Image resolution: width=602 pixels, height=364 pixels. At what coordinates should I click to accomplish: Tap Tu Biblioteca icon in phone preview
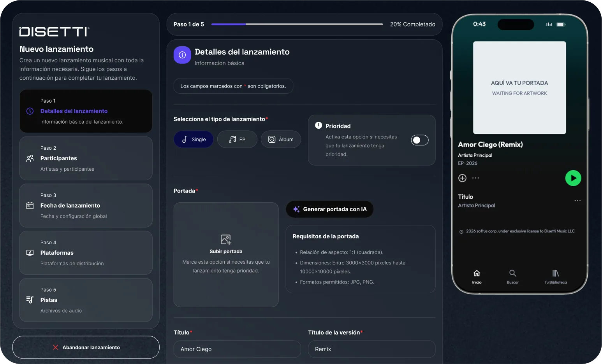(556, 273)
